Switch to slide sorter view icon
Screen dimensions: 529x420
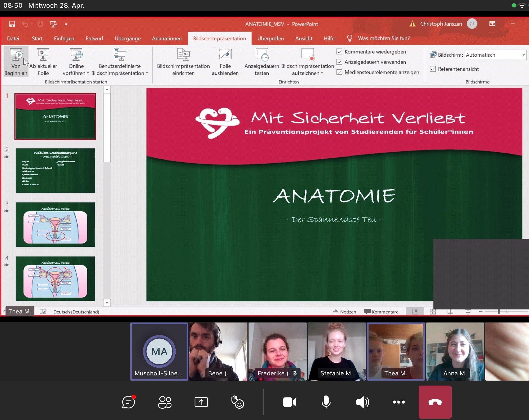[x=433, y=312]
